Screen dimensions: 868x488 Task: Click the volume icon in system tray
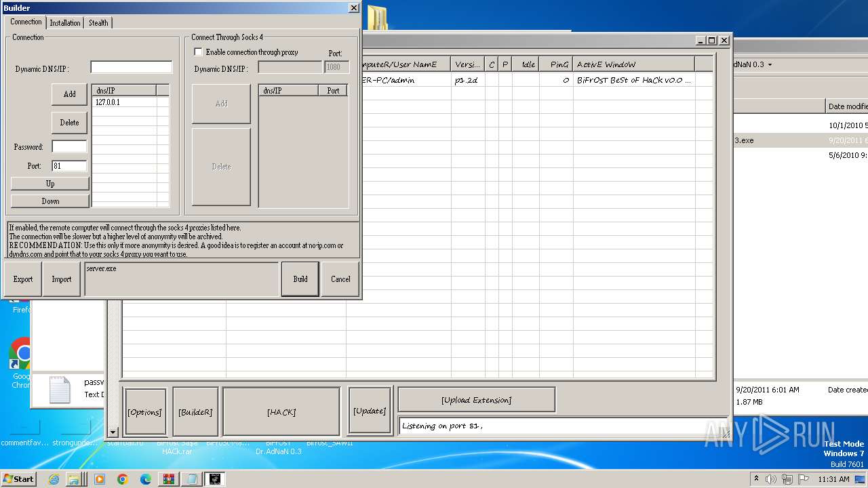click(x=770, y=479)
